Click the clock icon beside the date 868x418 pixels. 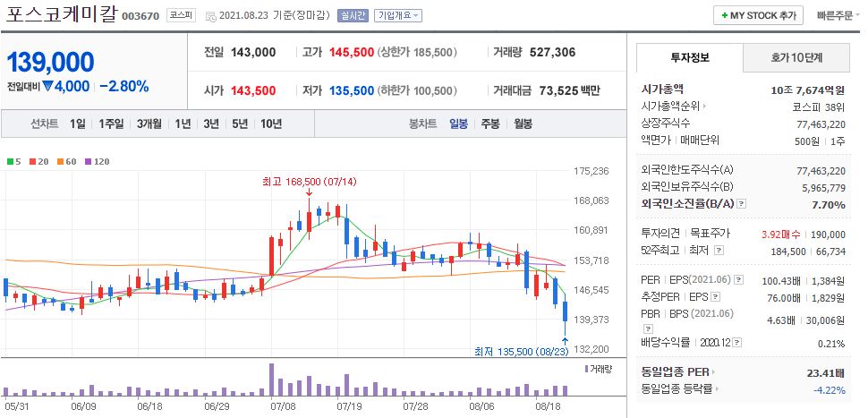click(211, 17)
